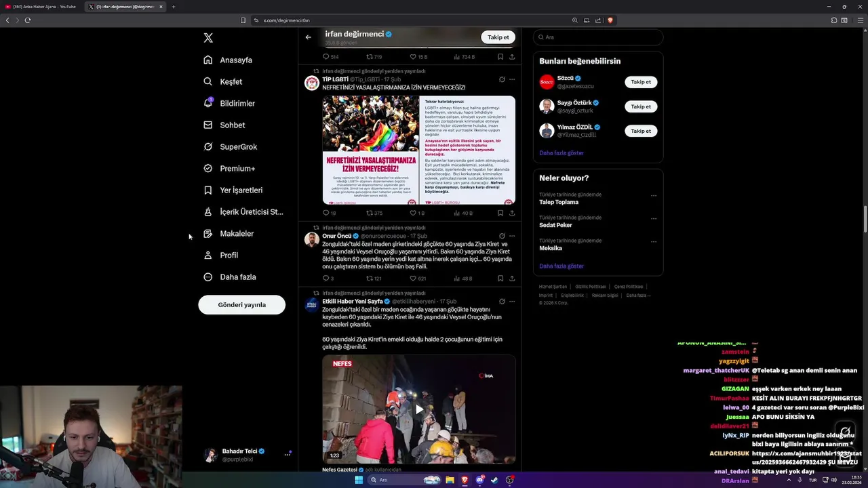This screenshot has width=868, height=488.
Task: Bookmark Onur Öncü post
Action: pos(500,279)
